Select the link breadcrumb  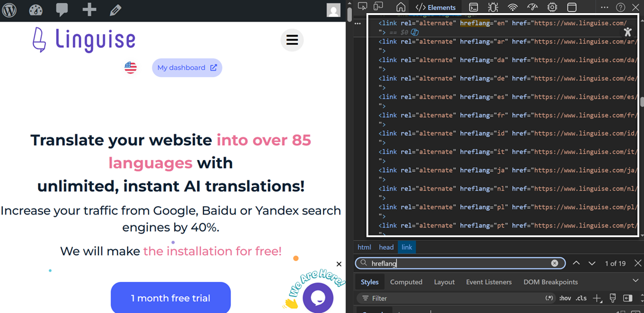coord(406,247)
